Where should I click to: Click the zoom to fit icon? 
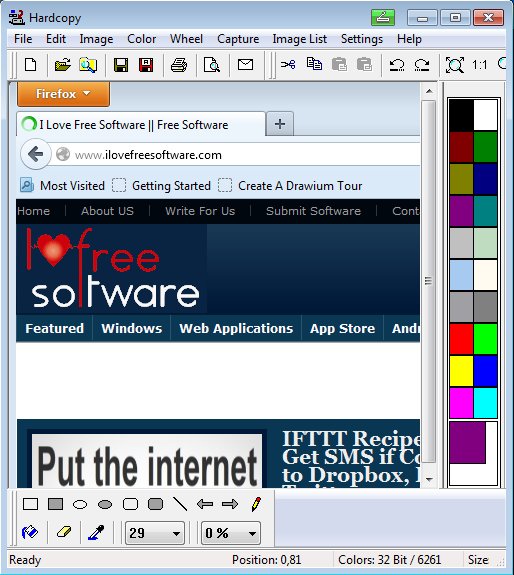pyautogui.click(x=455, y=65)
